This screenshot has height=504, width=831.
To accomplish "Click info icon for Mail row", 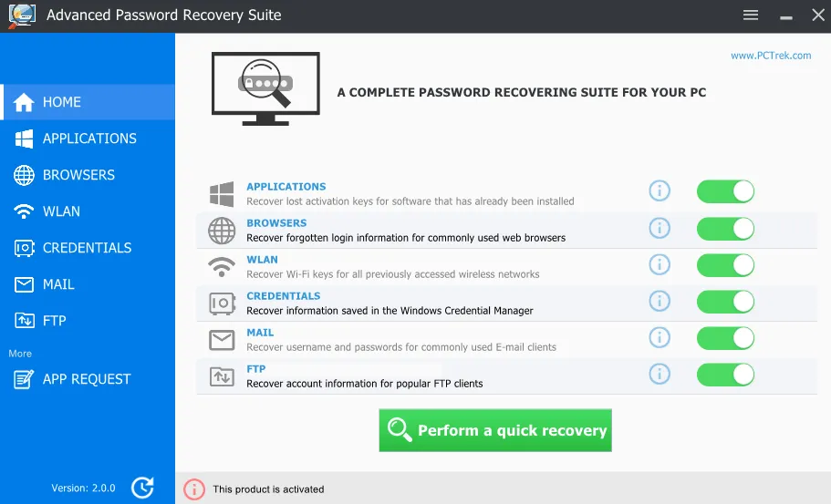I will 659,337.
